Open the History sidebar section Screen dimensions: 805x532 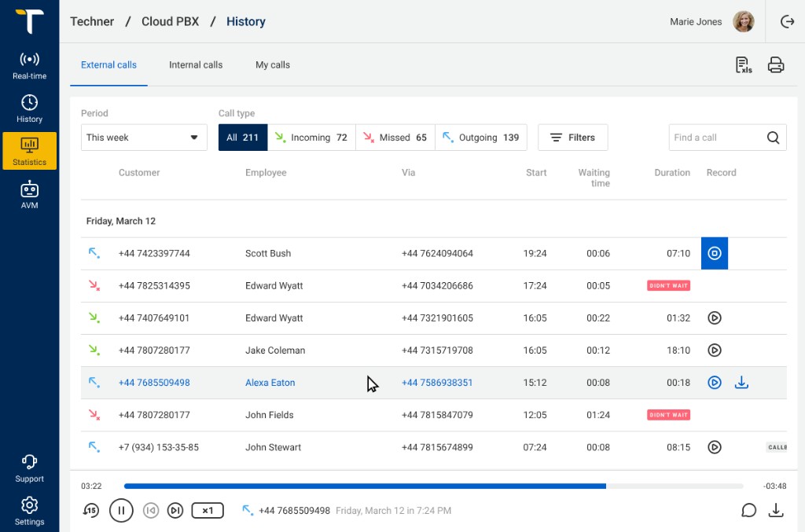coord(29,108)
